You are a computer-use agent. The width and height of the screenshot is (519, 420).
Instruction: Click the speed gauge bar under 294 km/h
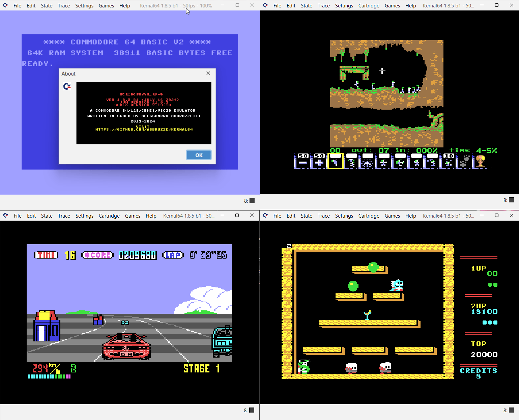[x=49, y=376]
